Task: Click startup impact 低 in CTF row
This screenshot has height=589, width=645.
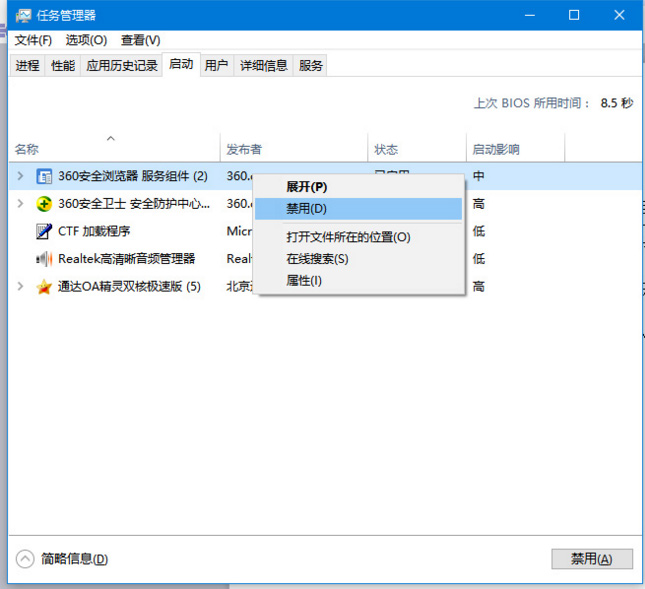Action: tap(479, 231)
